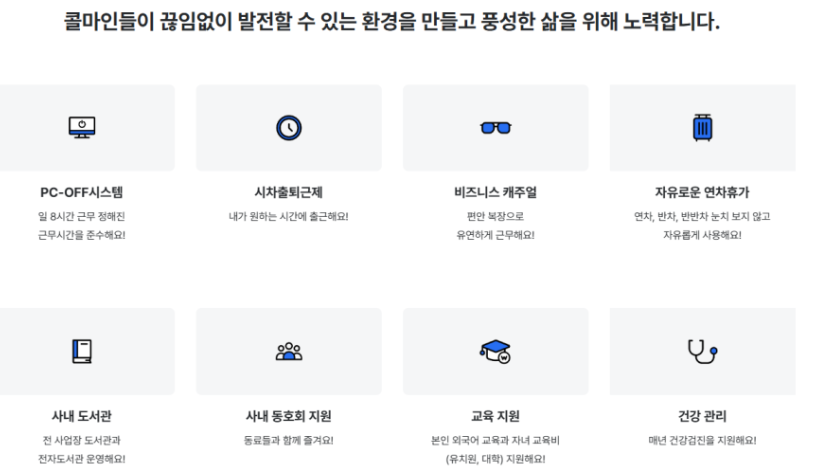The image size is (828, 471).
Task: Select the 시차출퇴근제 heading
Action: pos(289,192)
